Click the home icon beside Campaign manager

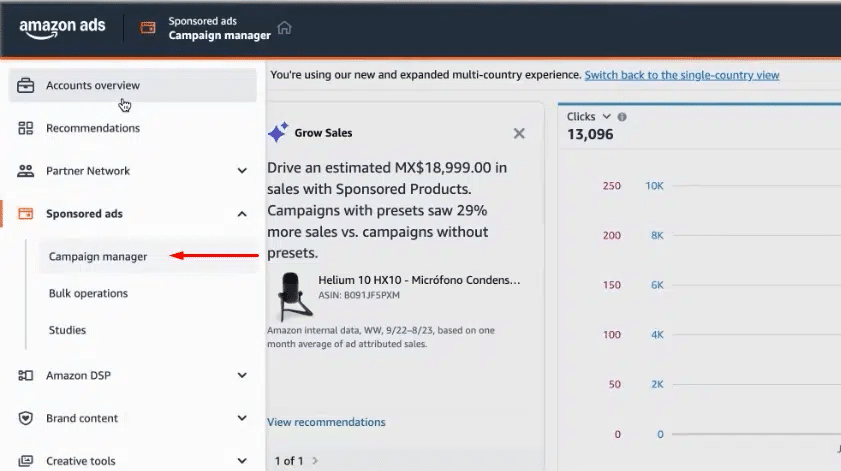pos(285,28)
